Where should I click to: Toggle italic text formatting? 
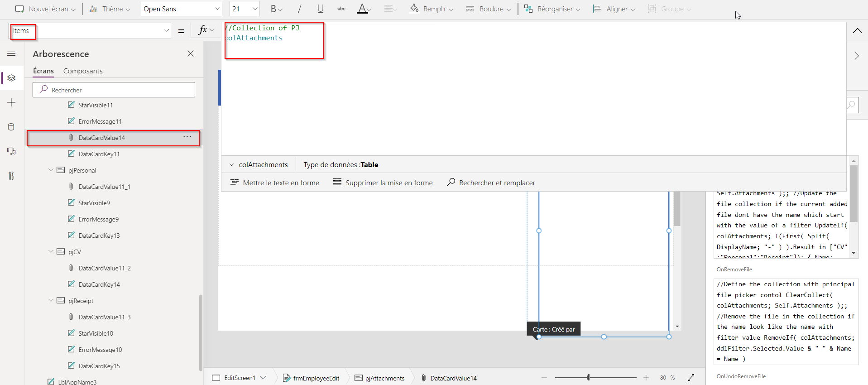click(x=299, y=9)
